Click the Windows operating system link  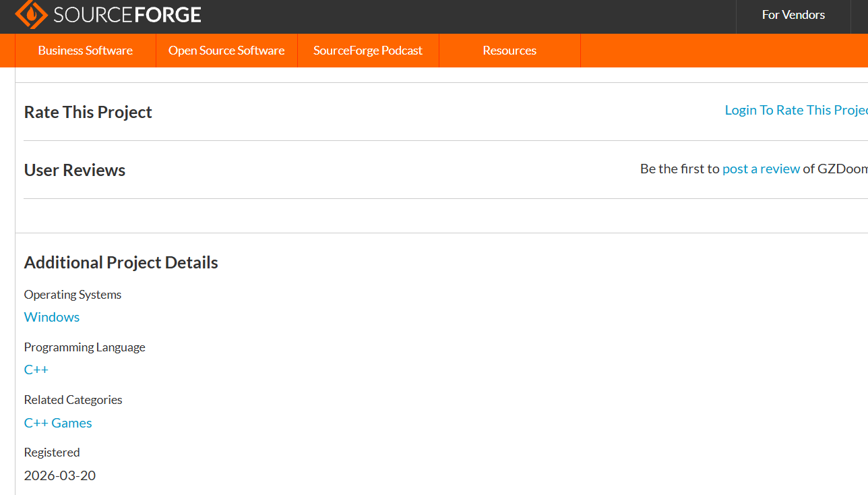click(x=52, y=317)
